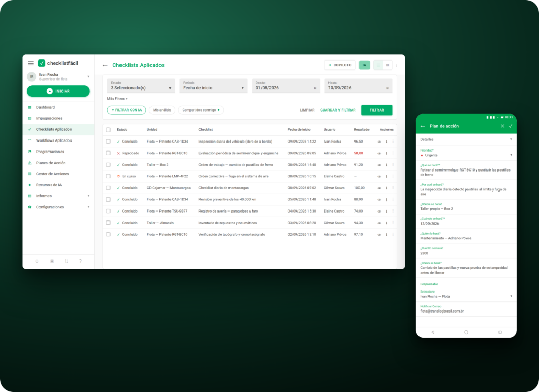The height and width of the screenshot is (392, 539).
Task: View the Reprobado checklist with eye icon
Action: click(380, 153)
